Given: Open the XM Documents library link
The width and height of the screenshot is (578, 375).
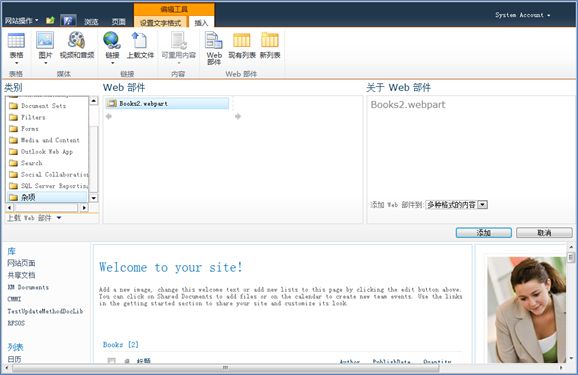Looking at the screenshot, I should point(28,287).
